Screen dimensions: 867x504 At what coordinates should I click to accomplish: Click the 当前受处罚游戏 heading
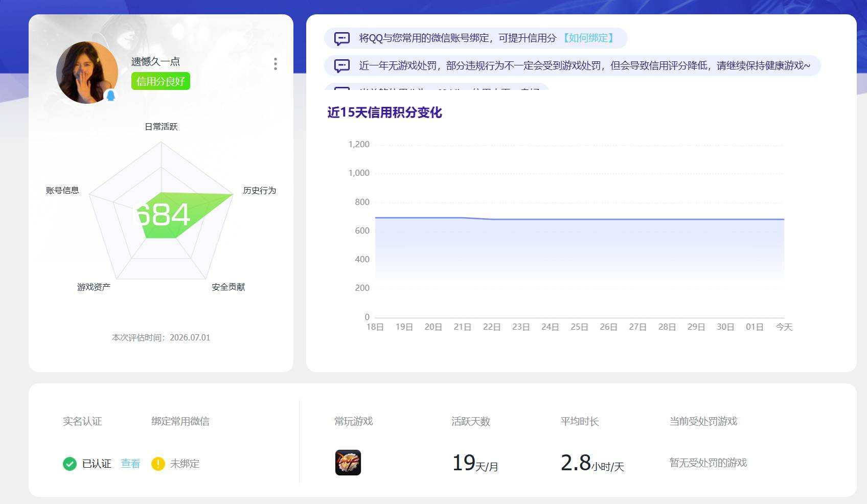(703, 421)
